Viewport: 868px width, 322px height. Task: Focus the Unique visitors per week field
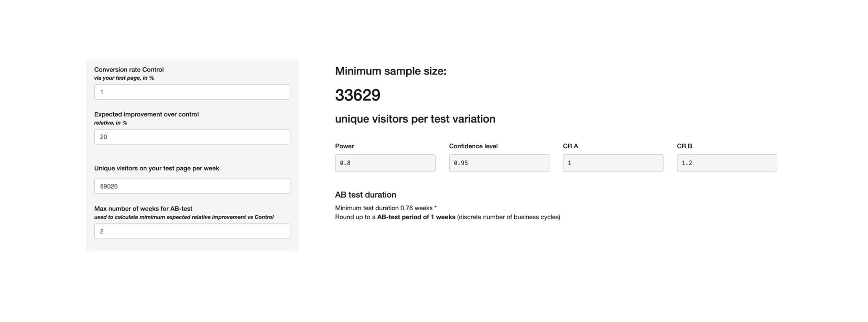(192, 186)
